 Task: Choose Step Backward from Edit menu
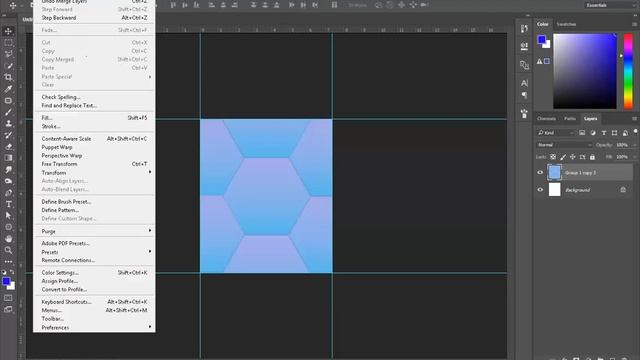pos(94,18)
